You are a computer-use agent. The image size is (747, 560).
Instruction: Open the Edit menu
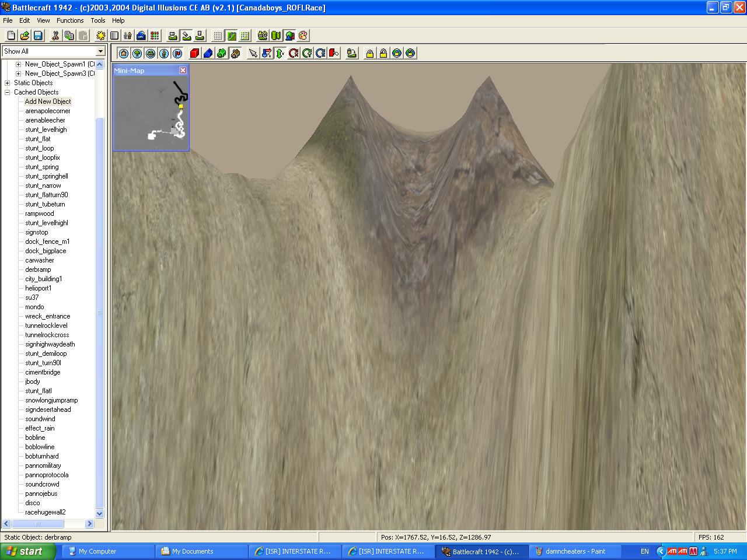pos(25,20)
